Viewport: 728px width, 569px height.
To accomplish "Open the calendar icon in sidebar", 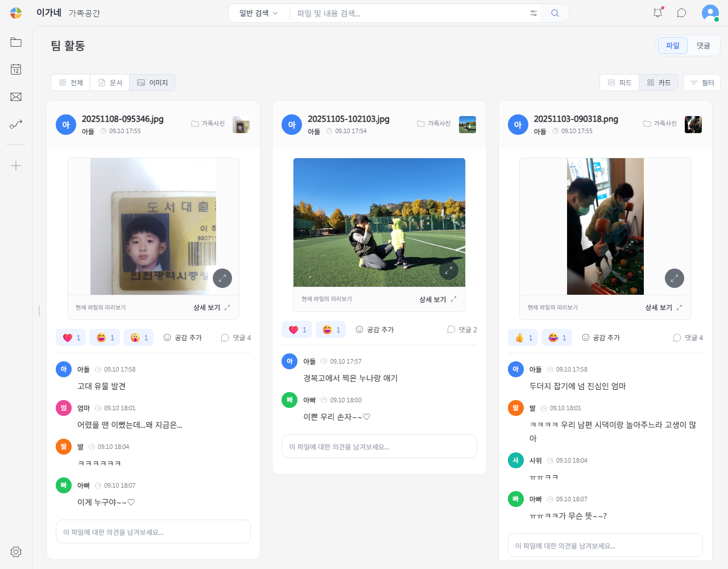I will click(x=16, y=69).
